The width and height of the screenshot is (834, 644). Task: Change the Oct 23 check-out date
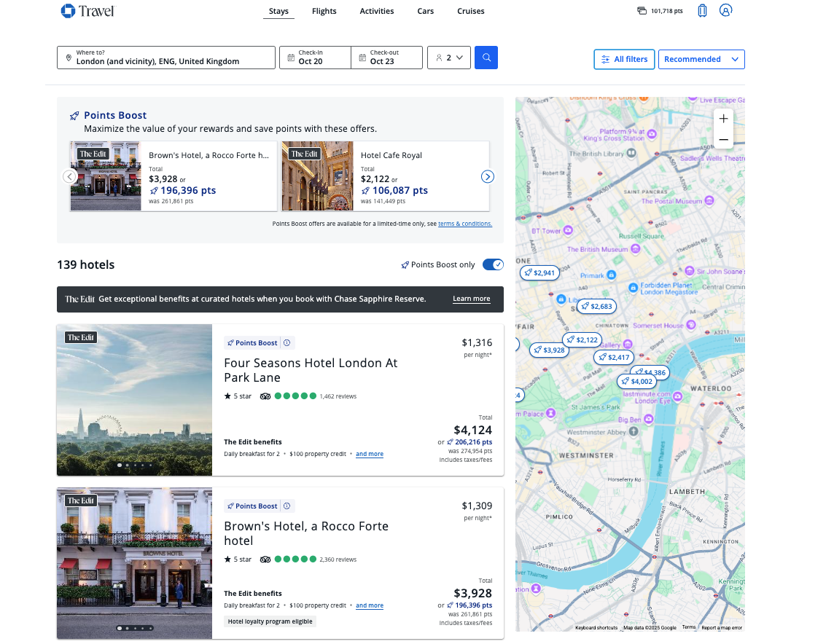(x=386, y=58)
